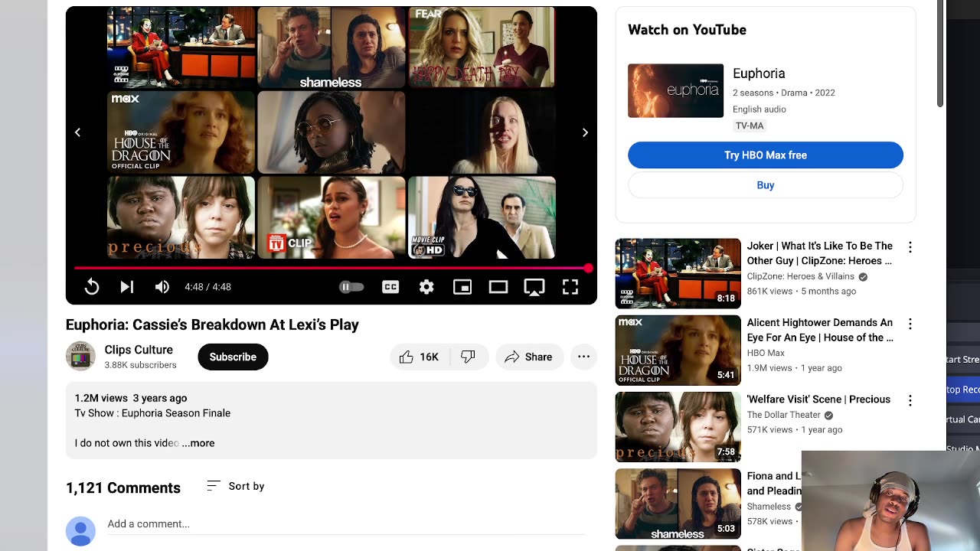Mute the video volume

click(162, 287)
